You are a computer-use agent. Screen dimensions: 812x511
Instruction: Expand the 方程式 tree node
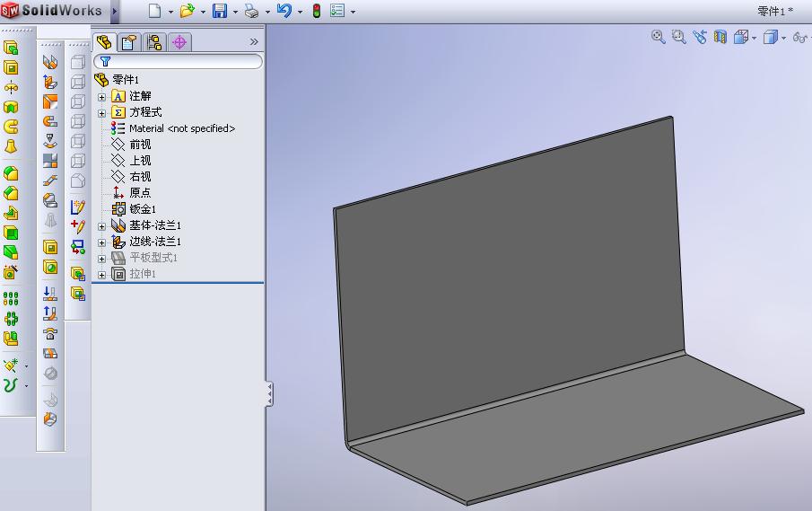click(101, 113)
